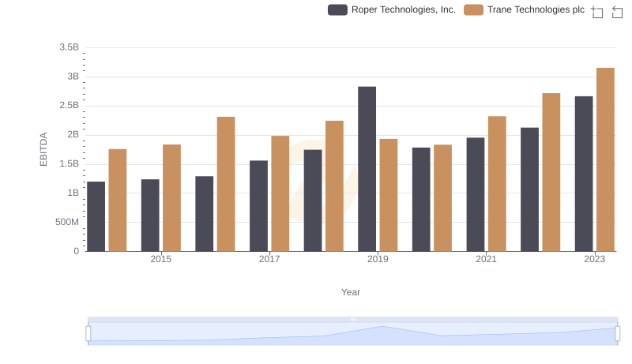Click Roper's dark bar for 2021

[476, 194]
